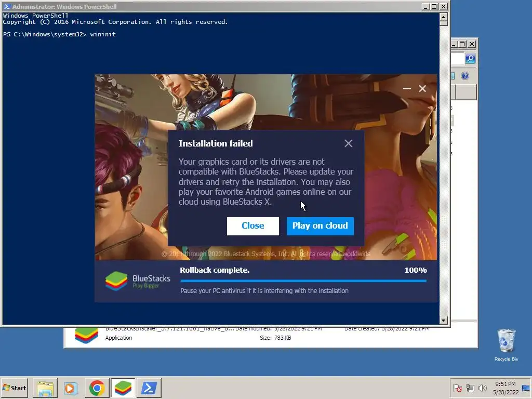Click the Action Center flag tray icon

pyautogui.click(x=457, y=388)
